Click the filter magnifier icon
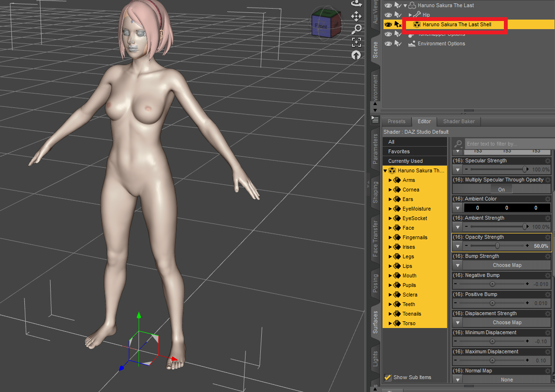 (x=458, y=144)
